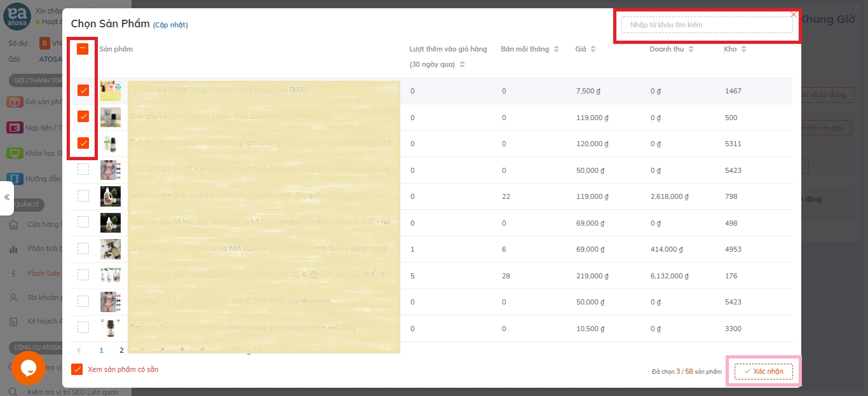Collapse the sidebar with the double-chevron icon
The width and height of the screenshot is (868, 396).
click(x=7, y=198)
